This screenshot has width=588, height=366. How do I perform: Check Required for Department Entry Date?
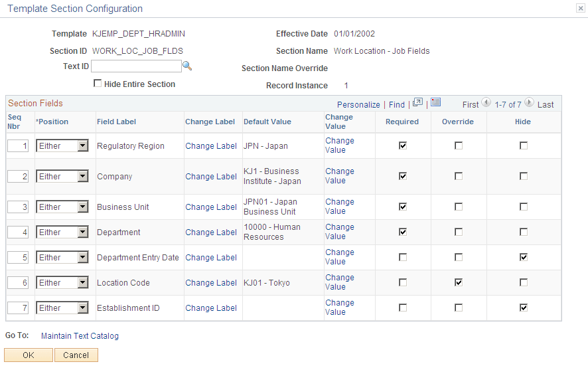403,257
